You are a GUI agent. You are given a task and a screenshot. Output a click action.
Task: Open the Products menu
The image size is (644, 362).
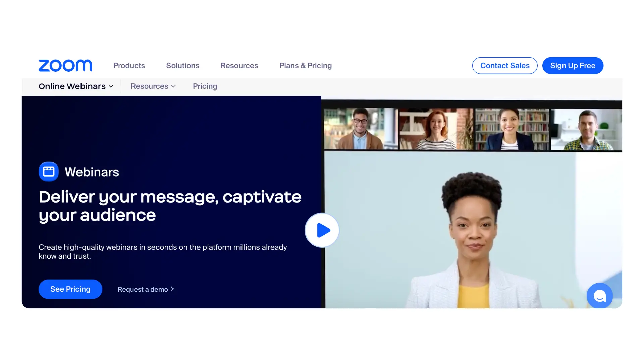(x=129, y=66)
